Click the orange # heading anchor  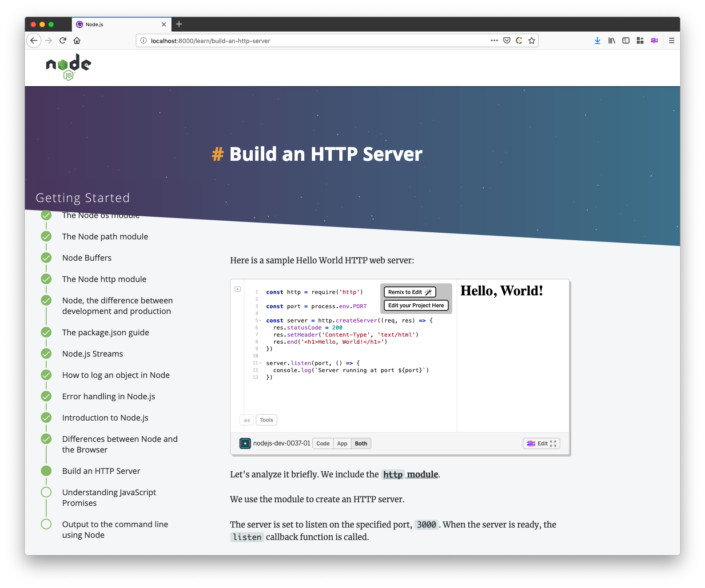tap(218, 155)
